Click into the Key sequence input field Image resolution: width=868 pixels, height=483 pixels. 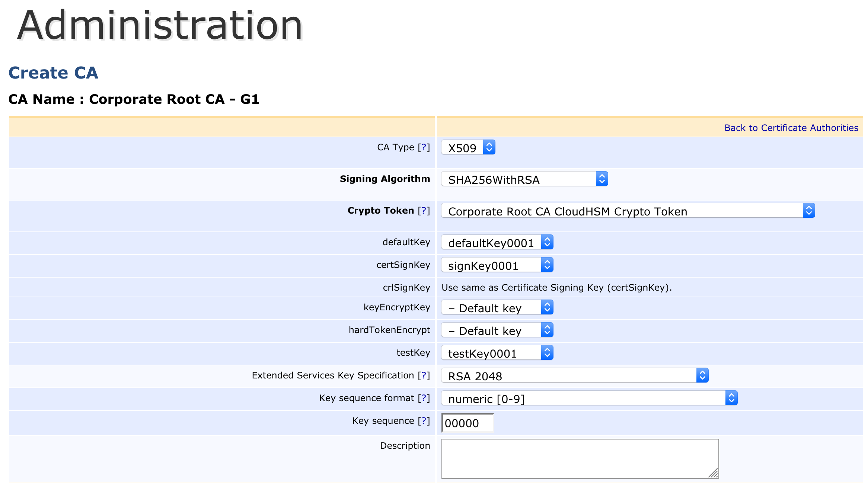click(x=467, y=423)
